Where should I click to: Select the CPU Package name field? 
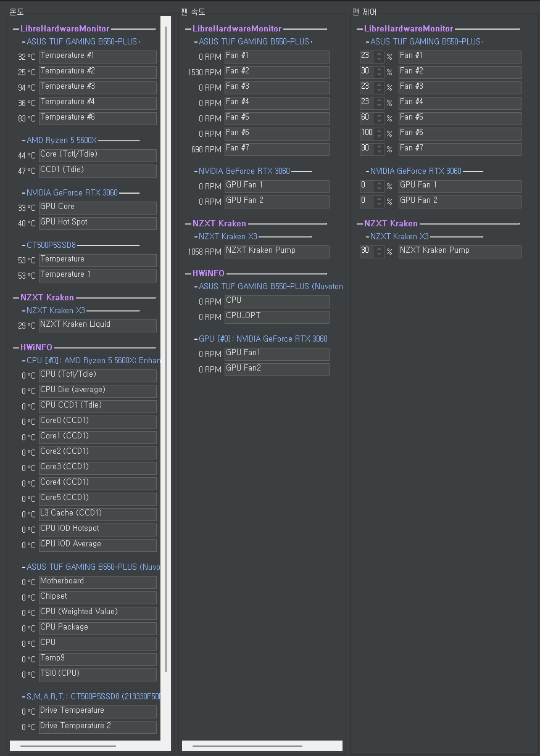(98, 628)
